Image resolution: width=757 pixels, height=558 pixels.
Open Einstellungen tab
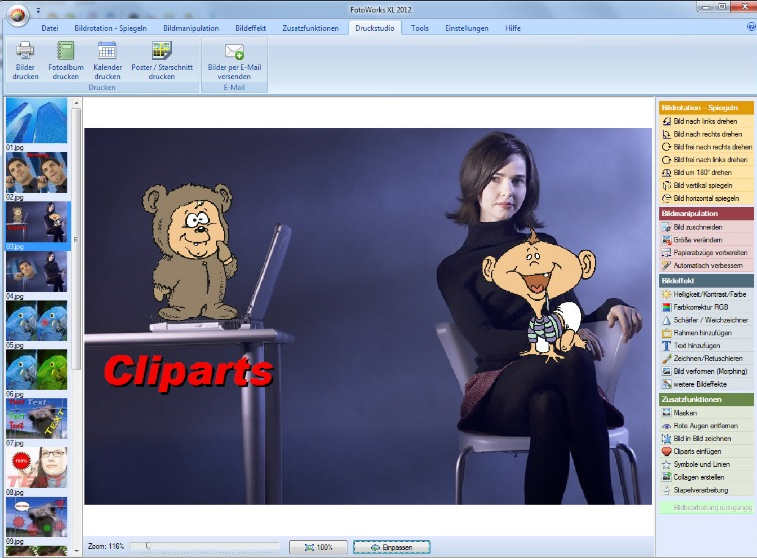tap(467, 28)
